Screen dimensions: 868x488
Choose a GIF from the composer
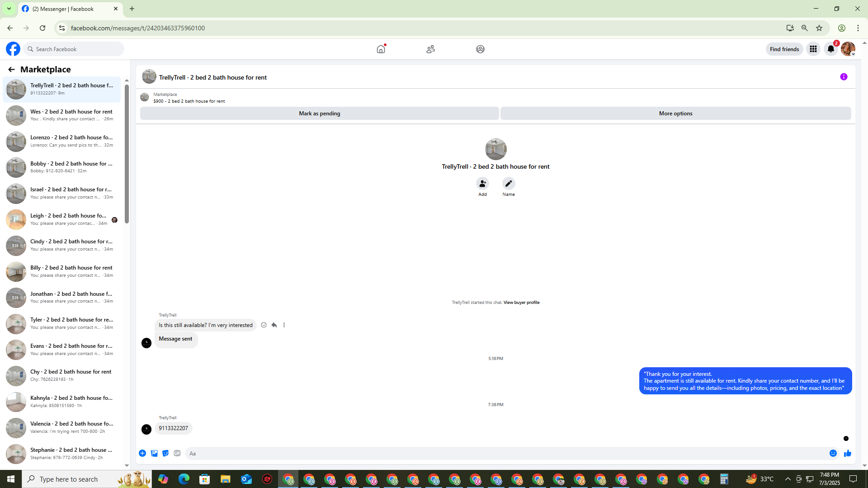tap(177, 453)
